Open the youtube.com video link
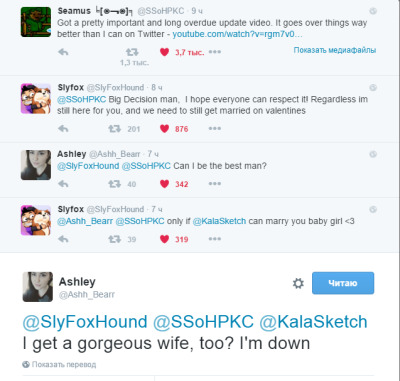Screen dimensions: 400x381 click(x=237, y=34)
